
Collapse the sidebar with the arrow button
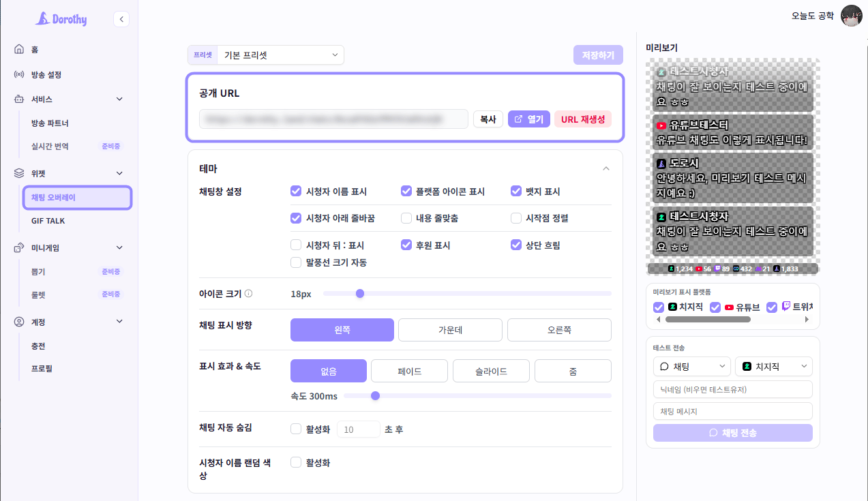click(x=121, y=19)
